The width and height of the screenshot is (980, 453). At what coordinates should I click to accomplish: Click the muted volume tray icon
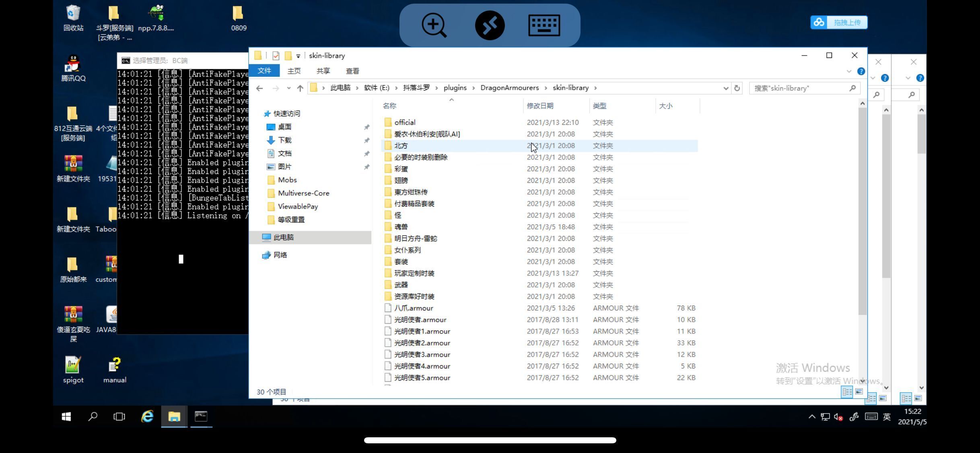(x=838, y=417)
